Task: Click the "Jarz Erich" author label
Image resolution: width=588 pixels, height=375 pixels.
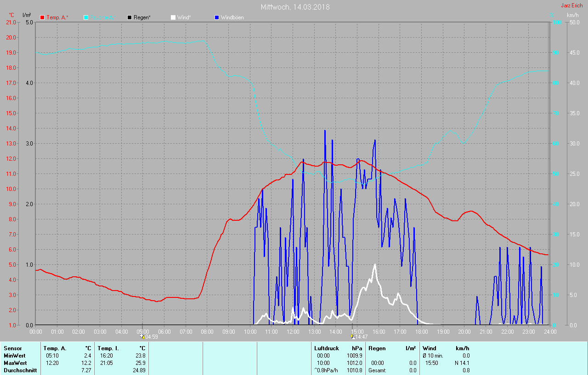Action: pos(571,6)
